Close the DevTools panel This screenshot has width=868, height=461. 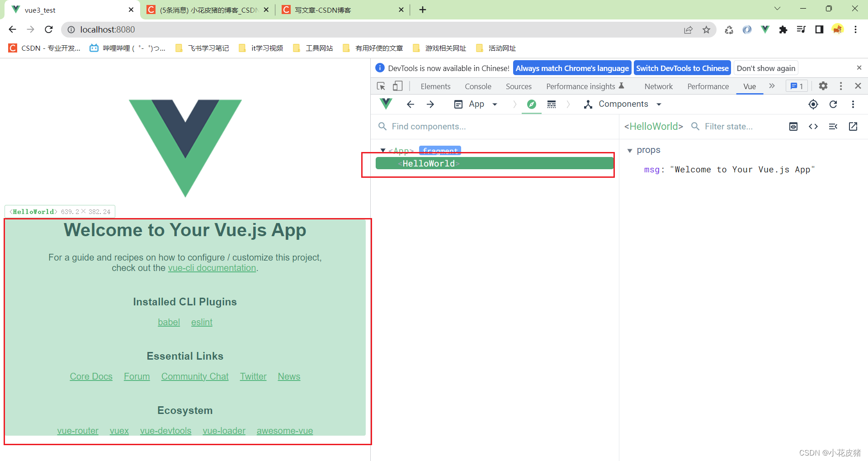858,86
